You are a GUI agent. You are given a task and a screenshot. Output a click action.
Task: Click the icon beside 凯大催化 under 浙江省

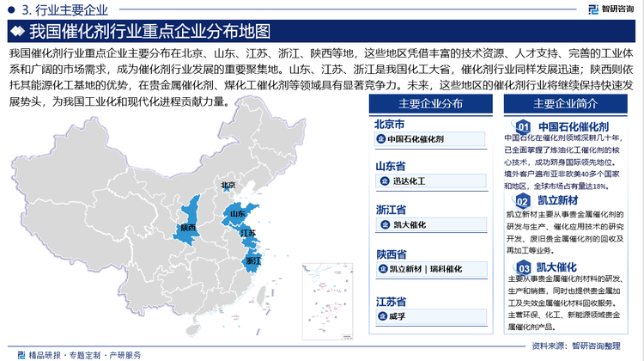pyautogui.click(x=385, y=224)
